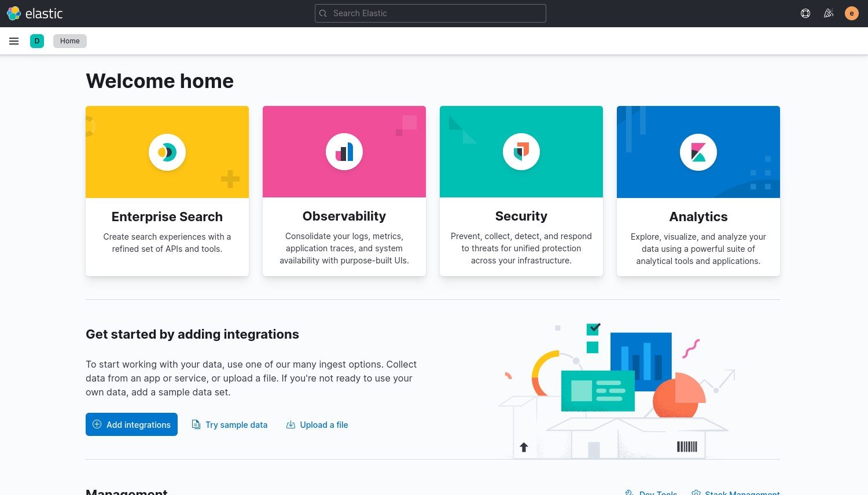
Task: Open the Default space selector avatar
Action: (x=37, y=41)
